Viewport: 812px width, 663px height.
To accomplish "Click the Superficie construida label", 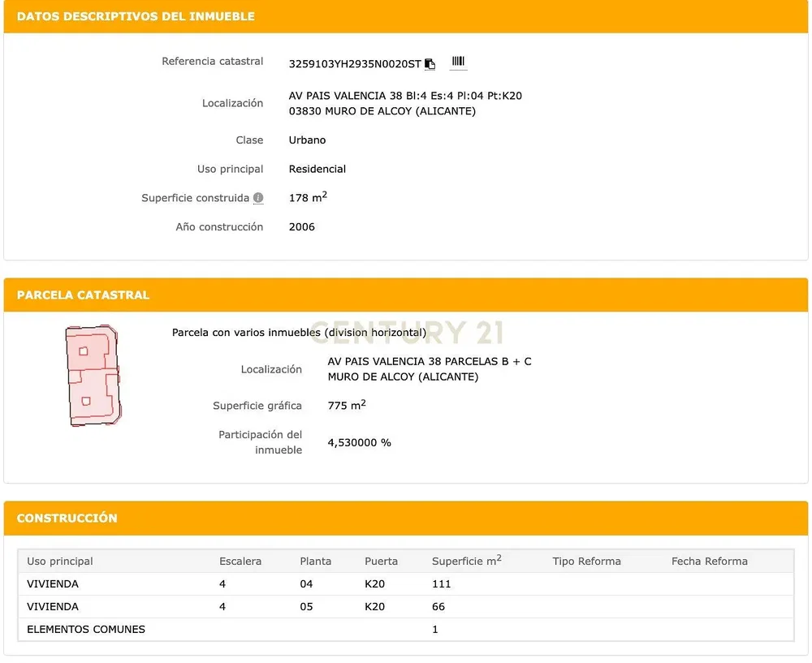I will [195, 198].
